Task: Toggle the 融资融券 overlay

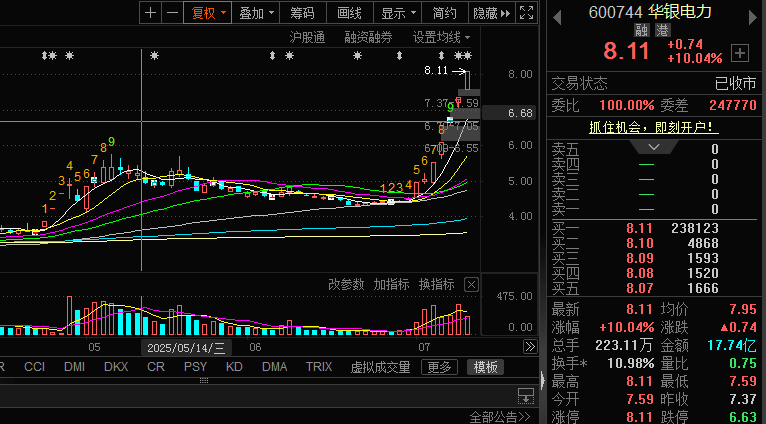Action: pos(368,37)
